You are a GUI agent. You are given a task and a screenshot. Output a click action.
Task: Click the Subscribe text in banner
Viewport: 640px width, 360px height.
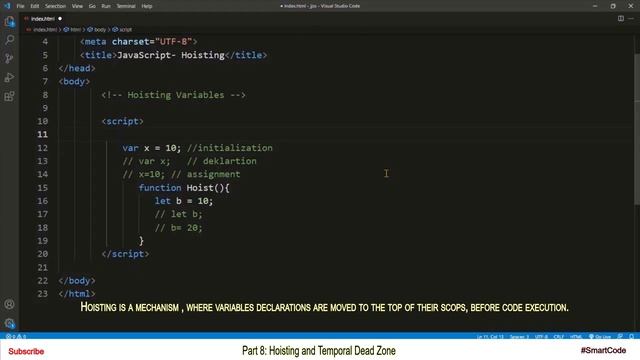(26, 351)
